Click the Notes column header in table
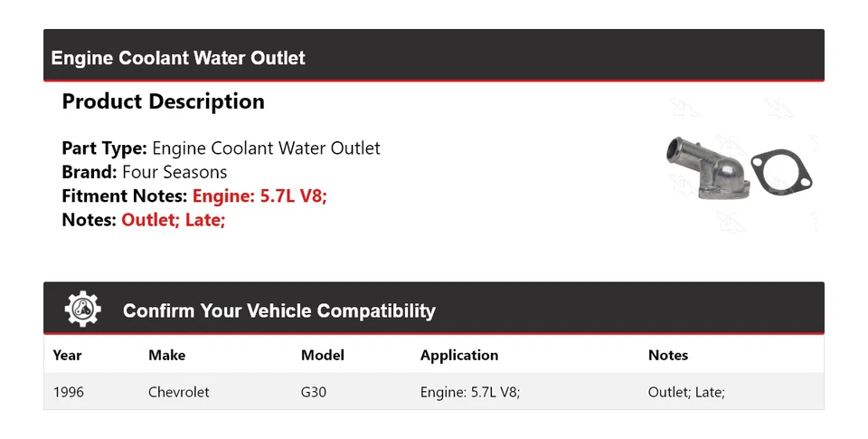868x439 pixels. pyautogui.click(x=667, y=356)
